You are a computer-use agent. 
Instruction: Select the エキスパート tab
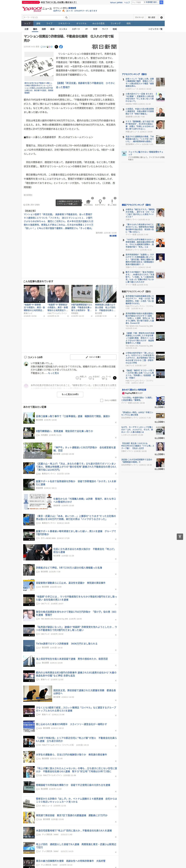(64, 24)
